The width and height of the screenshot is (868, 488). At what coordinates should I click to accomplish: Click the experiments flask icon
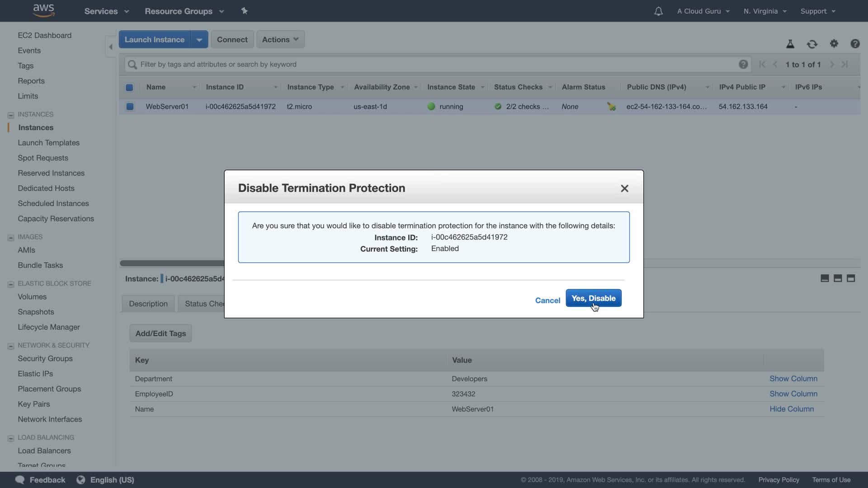(x=790, y=44)
